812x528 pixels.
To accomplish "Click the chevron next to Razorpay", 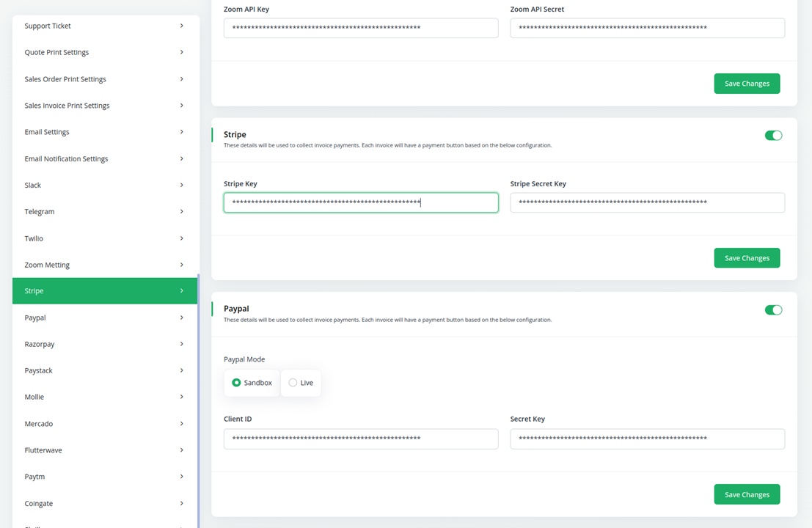I will [182, 344].
